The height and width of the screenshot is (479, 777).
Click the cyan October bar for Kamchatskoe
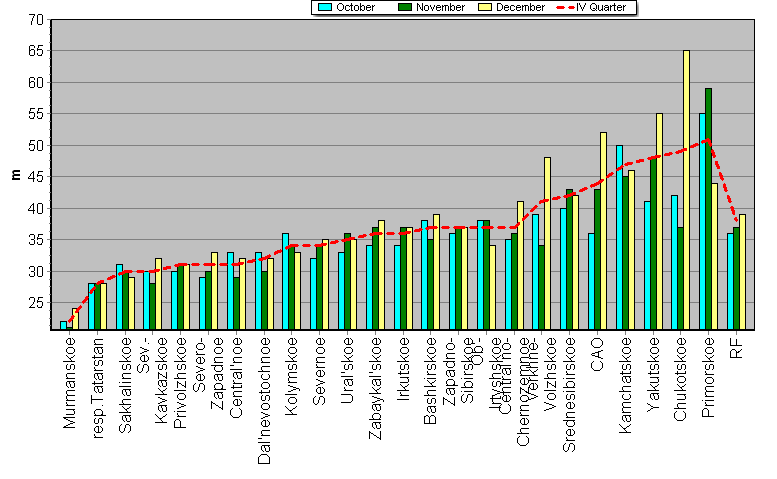click(619, 238)
